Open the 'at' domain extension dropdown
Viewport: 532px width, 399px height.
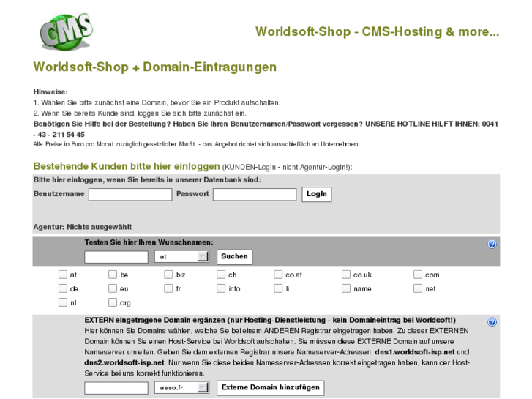(182, 256)
